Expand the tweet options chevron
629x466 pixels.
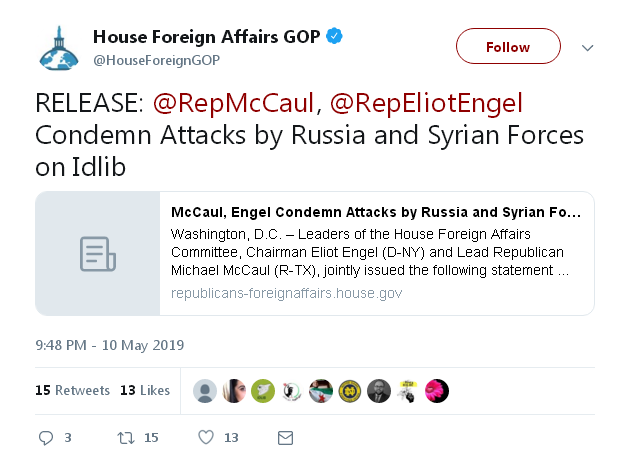[587, 48]
